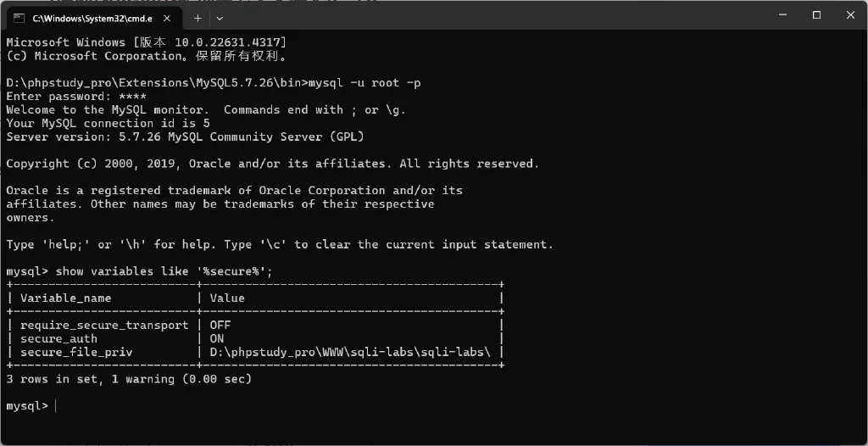Close the terminal window
868x446 pixels.
[x=851, y=15]
